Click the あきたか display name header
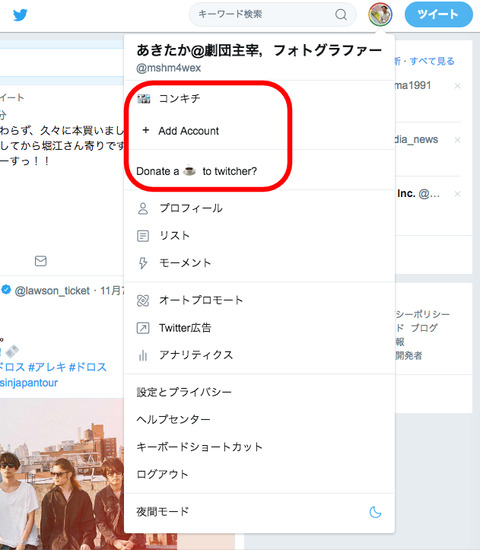The image size is (480, 550). 259,51
